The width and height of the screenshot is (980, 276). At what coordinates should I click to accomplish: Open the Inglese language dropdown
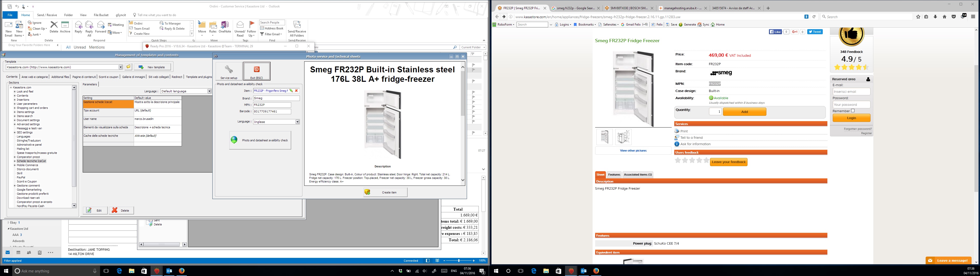point(298,122)
